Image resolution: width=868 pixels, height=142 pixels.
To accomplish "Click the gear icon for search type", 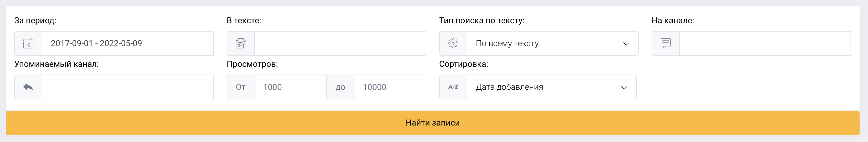I will (453, 44).
